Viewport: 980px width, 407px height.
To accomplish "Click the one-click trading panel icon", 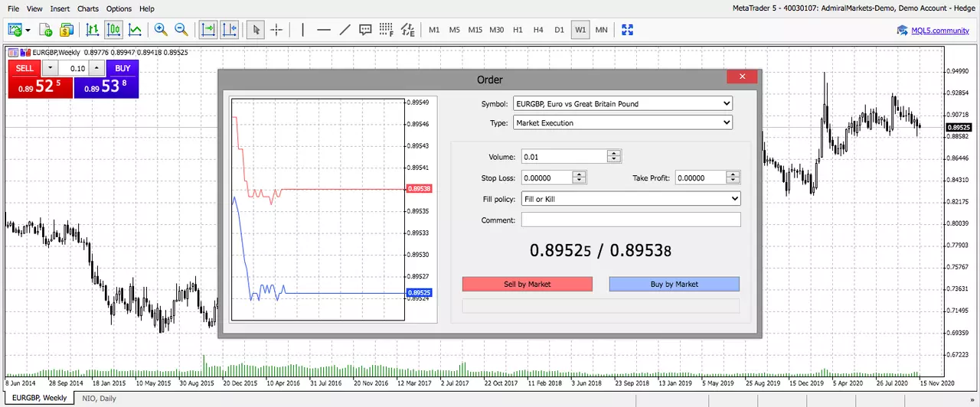I will pyautogui.click(x=25, y=52).
